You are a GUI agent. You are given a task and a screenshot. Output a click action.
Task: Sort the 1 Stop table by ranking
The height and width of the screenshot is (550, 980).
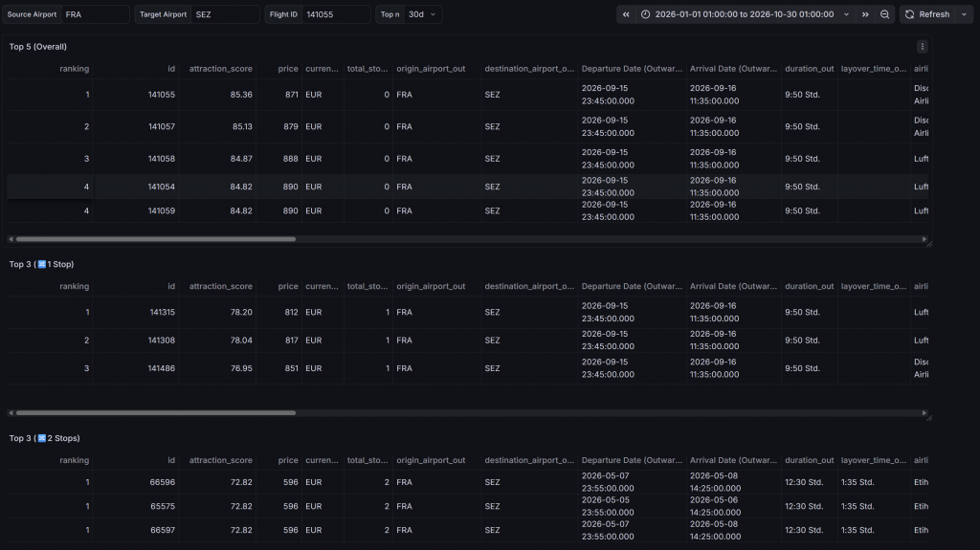tap(74, 286)
